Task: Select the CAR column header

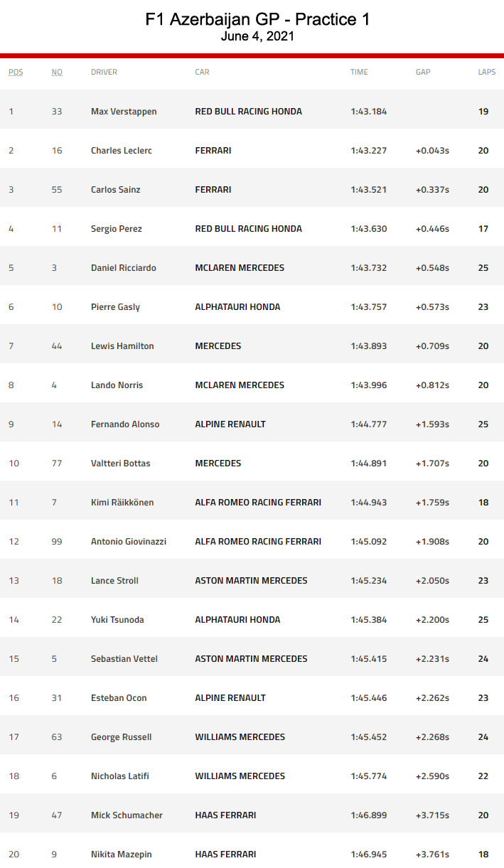Action: [x=202, y=72]
